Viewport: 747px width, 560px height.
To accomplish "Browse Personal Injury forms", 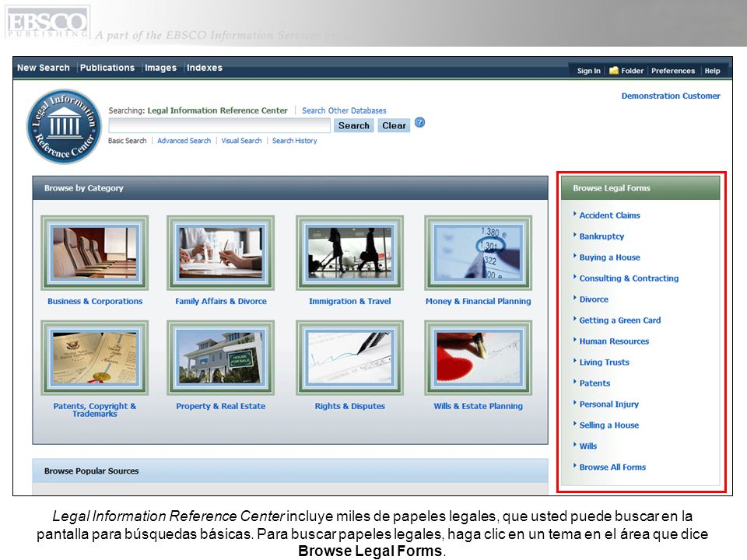I will tap(608, 404).
